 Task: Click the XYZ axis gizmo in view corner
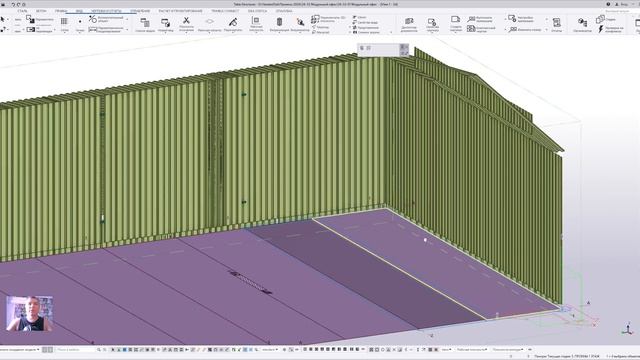628,329
